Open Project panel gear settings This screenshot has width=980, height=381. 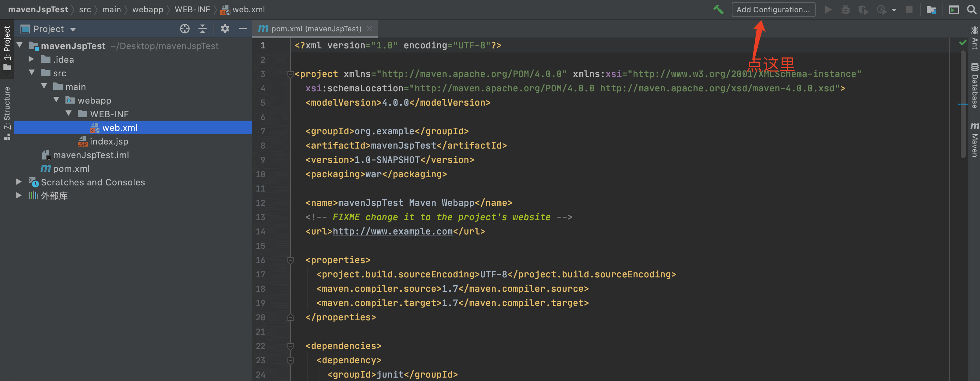225,29
